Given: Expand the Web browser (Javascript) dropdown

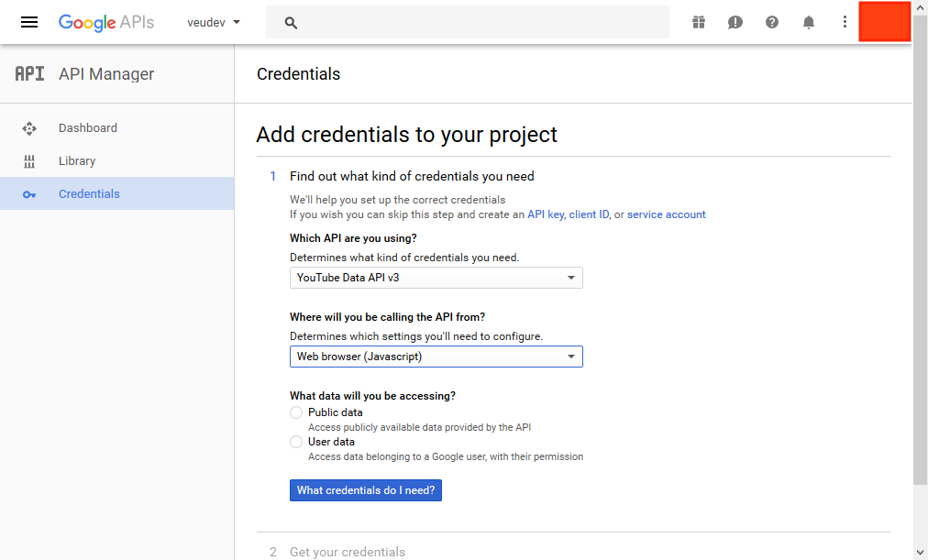Looking at the screenshot, I should tap(436, 357).
